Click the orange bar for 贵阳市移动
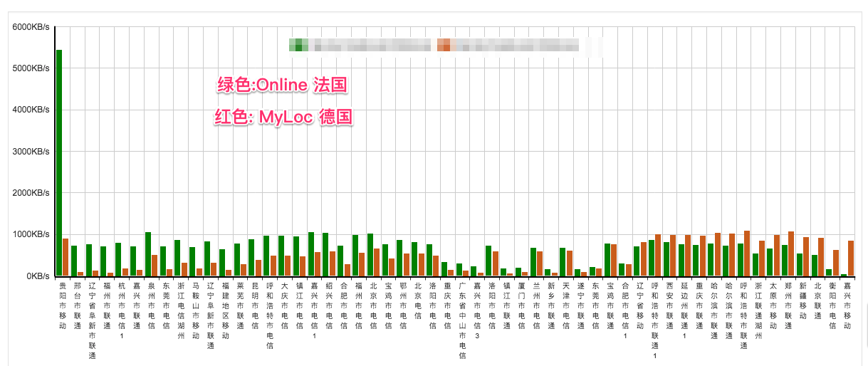The width and height of the screenshot is (868, 366). (x=66, y=257)
